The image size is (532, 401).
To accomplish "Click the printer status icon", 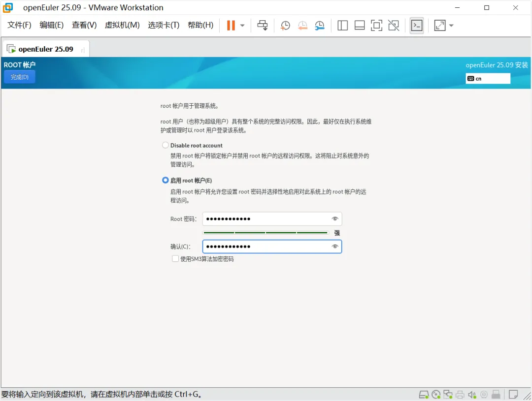I will click(x=460, y=395).
